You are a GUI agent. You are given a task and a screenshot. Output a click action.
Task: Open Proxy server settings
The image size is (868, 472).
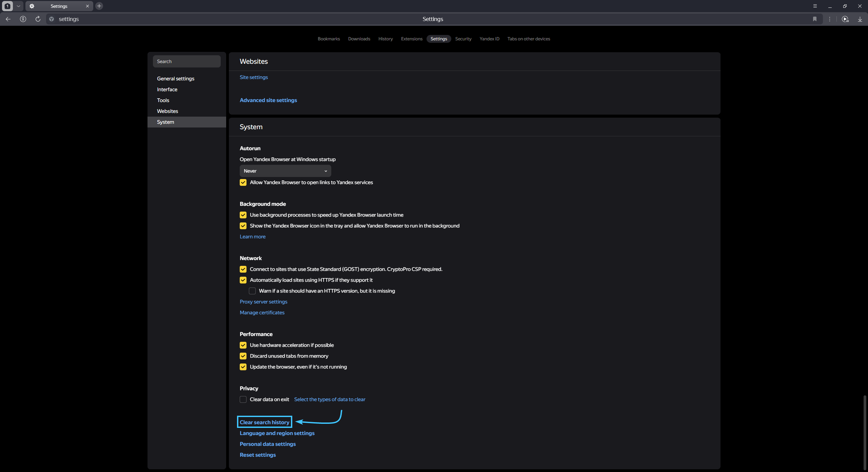coord(263,301)
